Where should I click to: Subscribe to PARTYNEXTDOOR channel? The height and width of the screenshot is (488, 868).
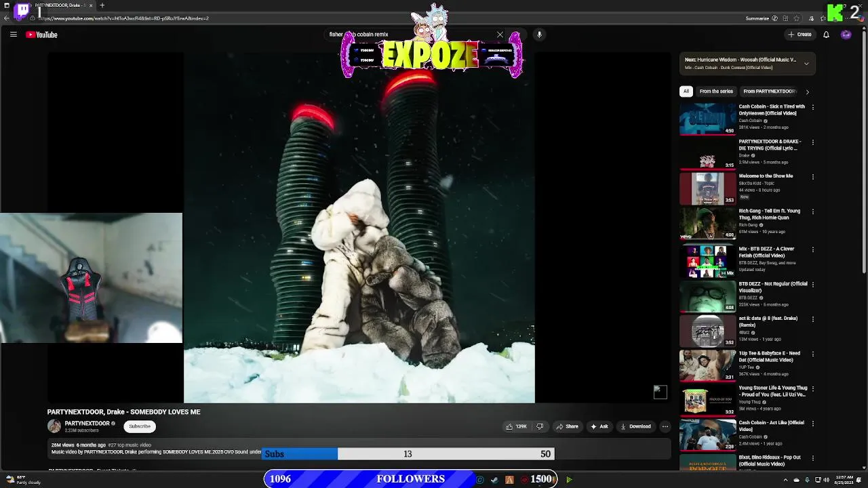point(140,426)
